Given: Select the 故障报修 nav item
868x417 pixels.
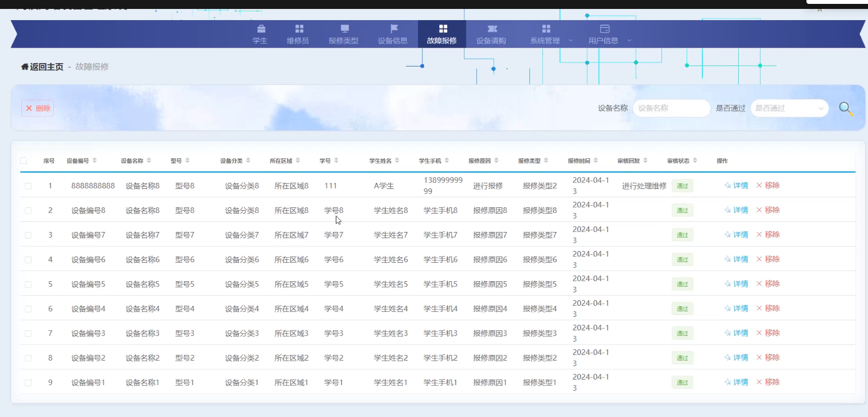Looking at the screenshot, I should pos(442,34).
